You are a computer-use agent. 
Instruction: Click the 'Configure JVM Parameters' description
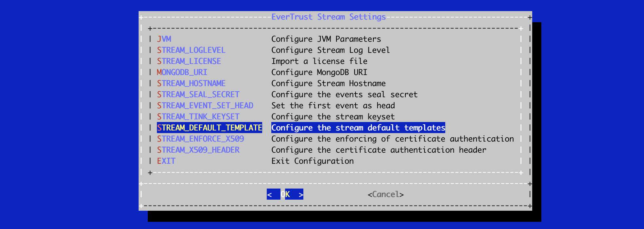tap(326, 39)
